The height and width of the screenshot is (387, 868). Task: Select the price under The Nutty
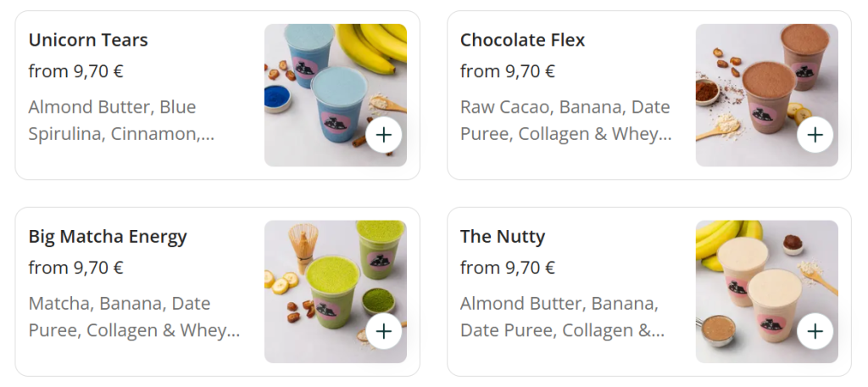508,268
